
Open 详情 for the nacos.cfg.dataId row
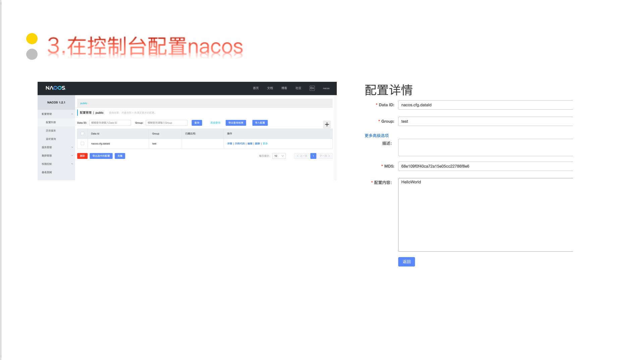click(229, 143)
